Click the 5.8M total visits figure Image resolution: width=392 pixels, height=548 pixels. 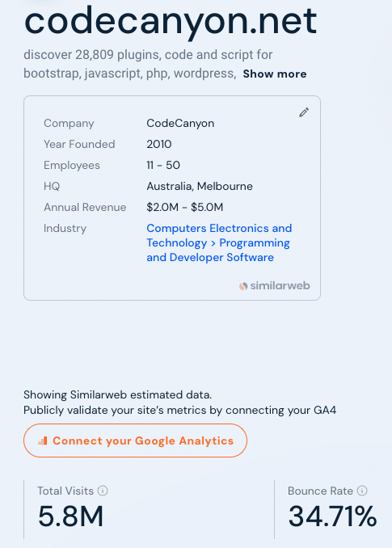(x=70, y=516)
